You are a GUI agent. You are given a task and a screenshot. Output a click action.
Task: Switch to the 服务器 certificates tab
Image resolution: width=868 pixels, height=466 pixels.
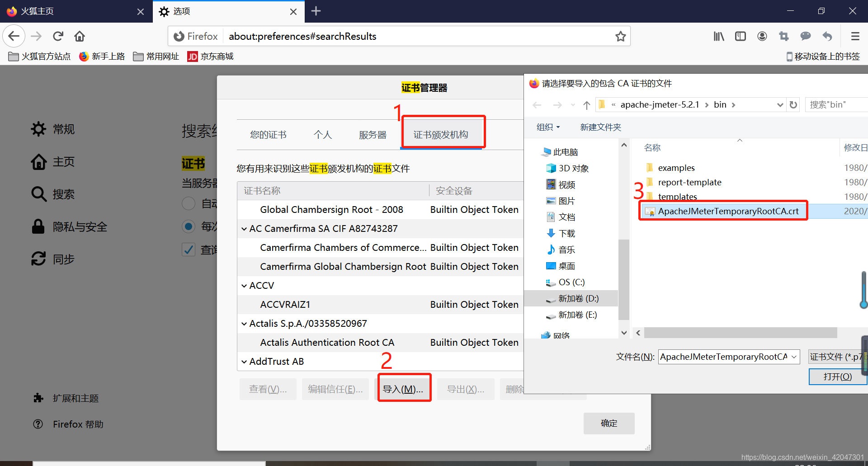pyautogui.click(x=373, y=135)
